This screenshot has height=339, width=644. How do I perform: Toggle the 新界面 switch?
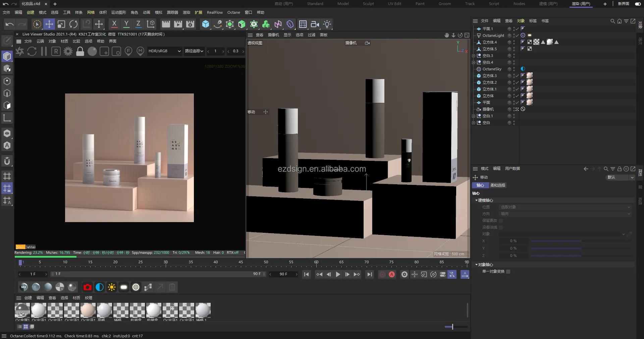(x=638, y=4)
